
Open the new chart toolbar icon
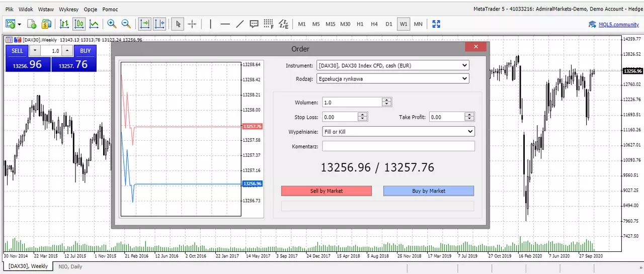(x=11, y=24)
